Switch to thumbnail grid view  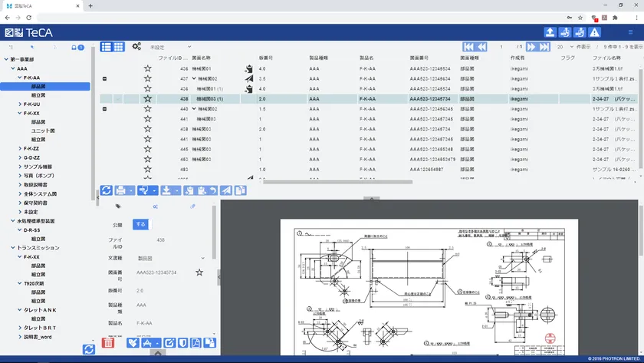coord(119,47)
